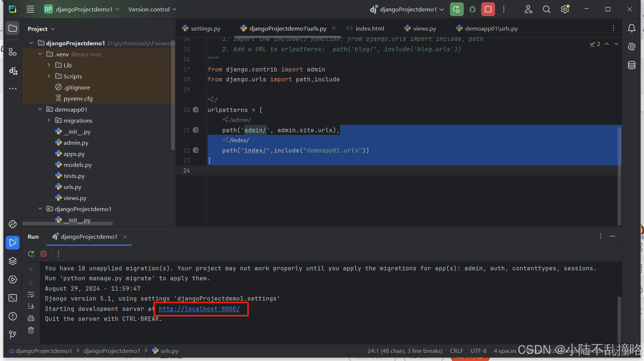Open models.py in project tree
644x361 pixels.
tap(77, 165)
